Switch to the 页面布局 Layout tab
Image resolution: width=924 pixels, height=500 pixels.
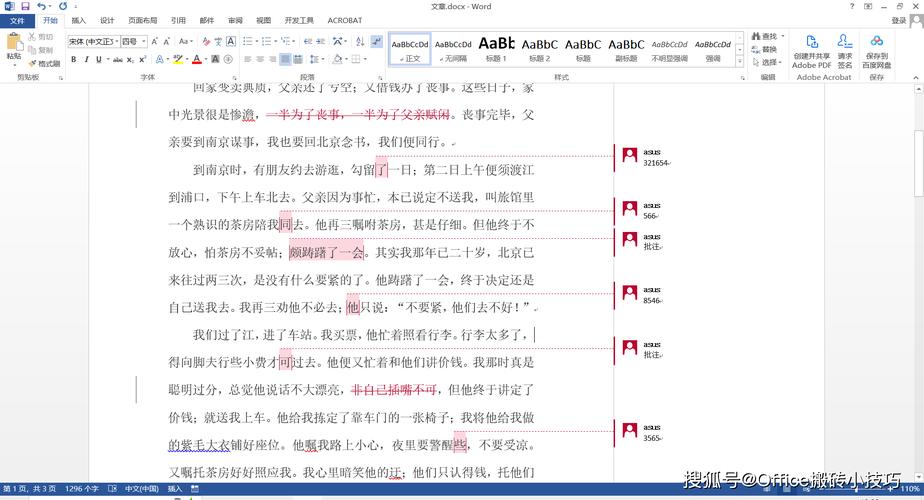pyautogui.click(x=143, y=21)
